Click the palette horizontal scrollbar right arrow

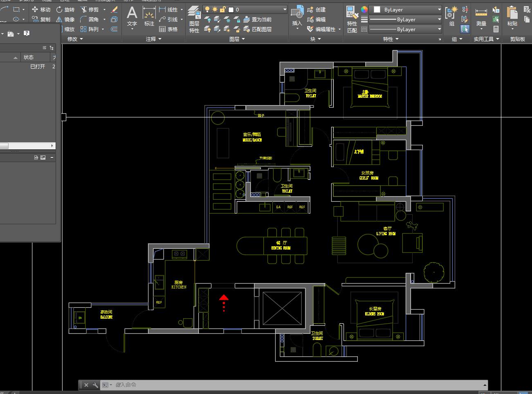[x=52, y=146]
